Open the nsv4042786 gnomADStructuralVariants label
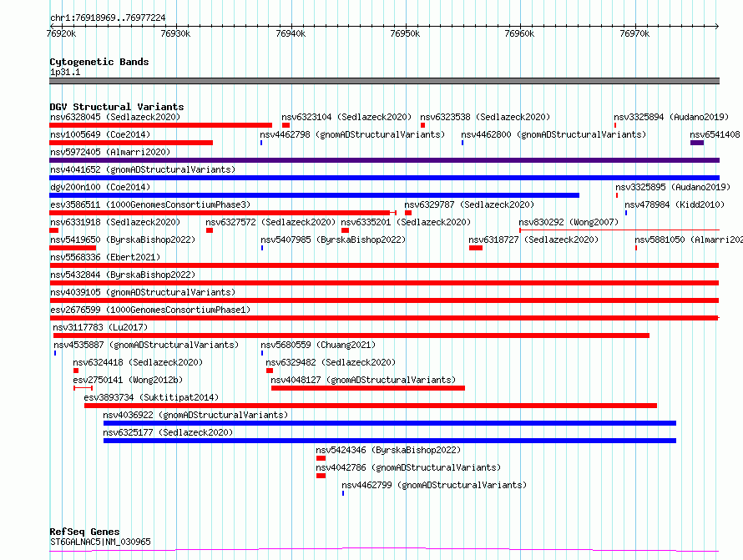 tap(408, 467)
